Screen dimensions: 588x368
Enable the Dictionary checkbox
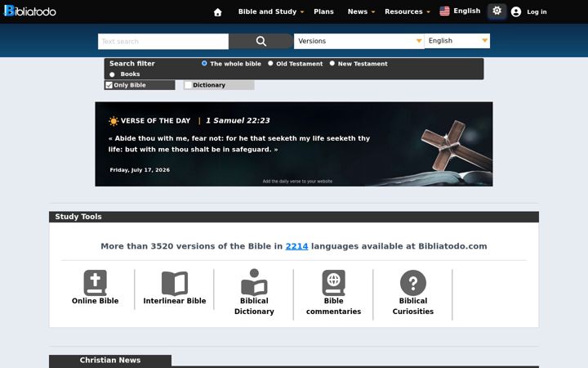189,85
